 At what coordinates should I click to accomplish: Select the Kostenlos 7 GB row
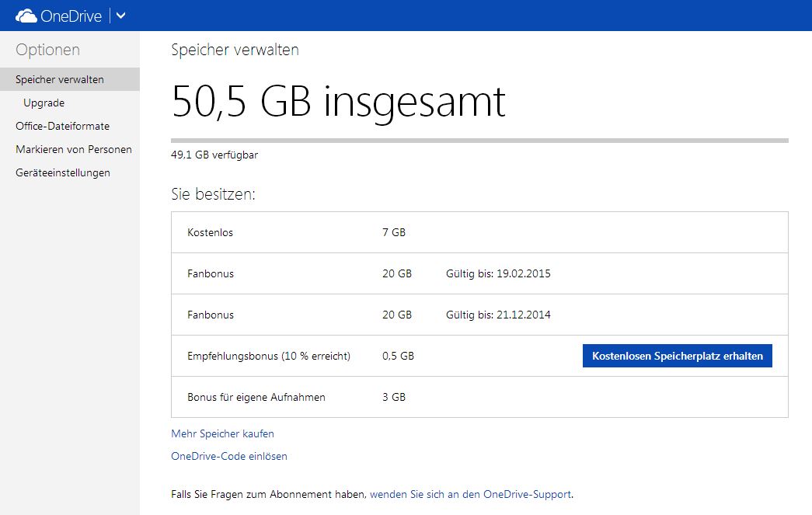pos(479,232)
